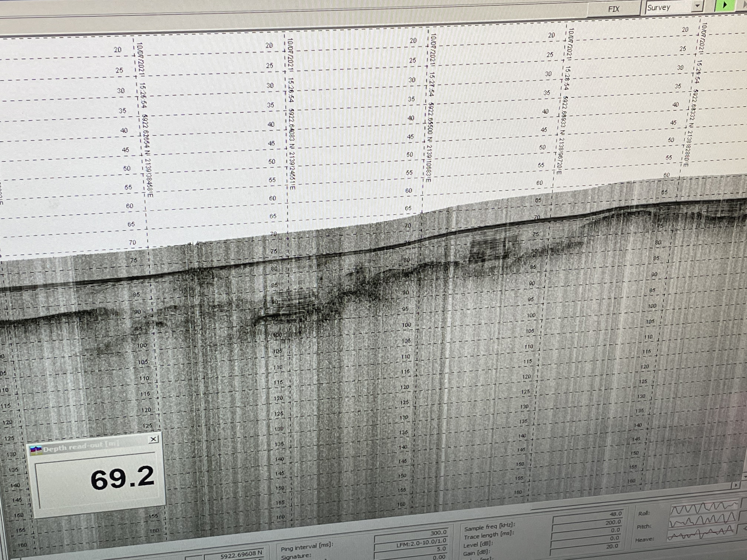This screenshot has height=560, width=747.
Task: Click the 15:26:54 time fix marker
Action: (291, 90)
